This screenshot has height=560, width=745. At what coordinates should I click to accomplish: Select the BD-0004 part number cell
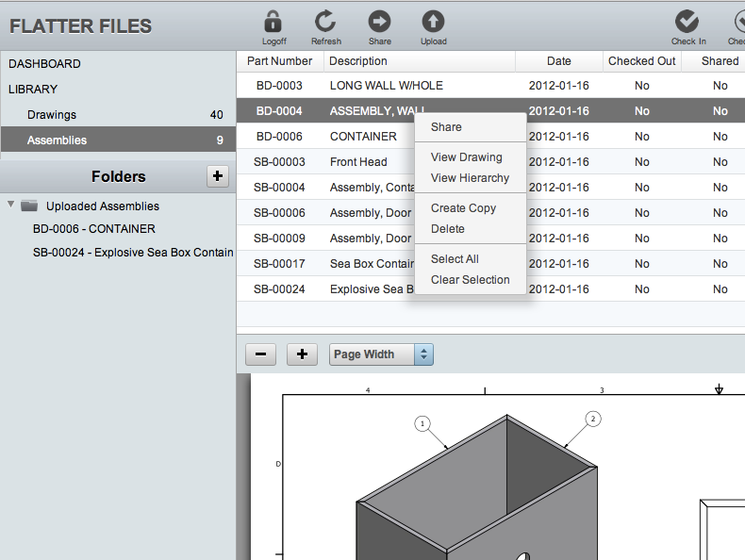[x=279, y=111]
